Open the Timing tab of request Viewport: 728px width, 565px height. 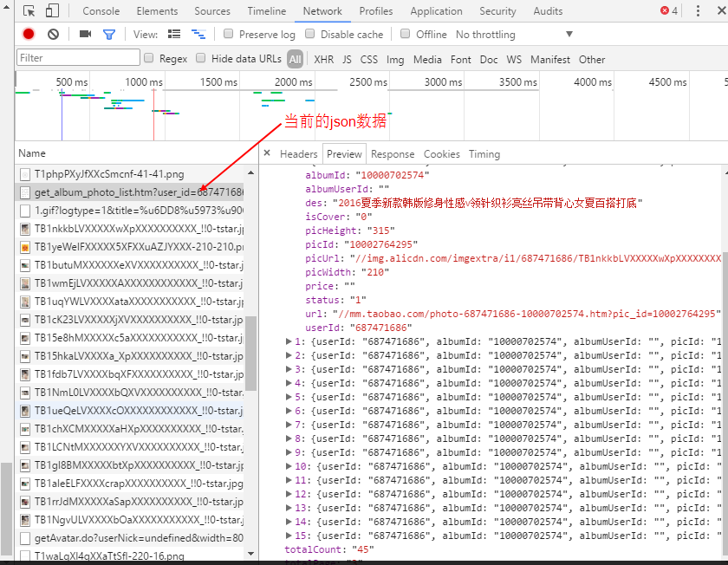484,153
